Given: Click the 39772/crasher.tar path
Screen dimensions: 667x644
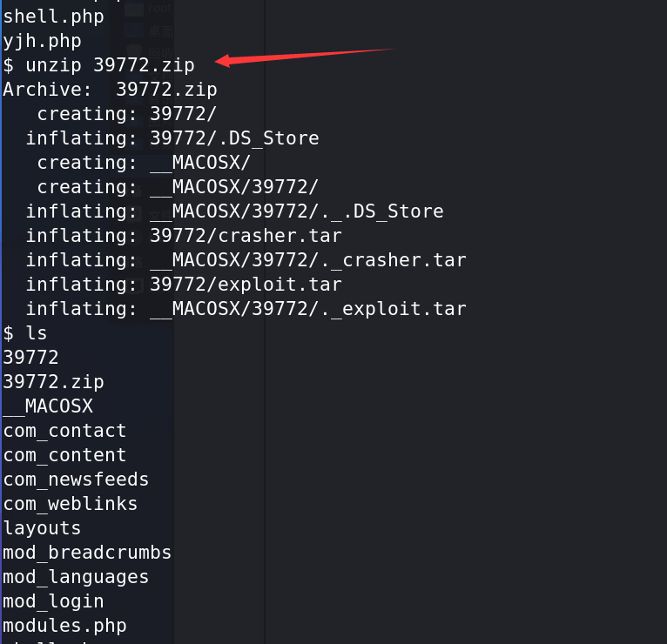Looking at the screenshot, I should point(246,236).
